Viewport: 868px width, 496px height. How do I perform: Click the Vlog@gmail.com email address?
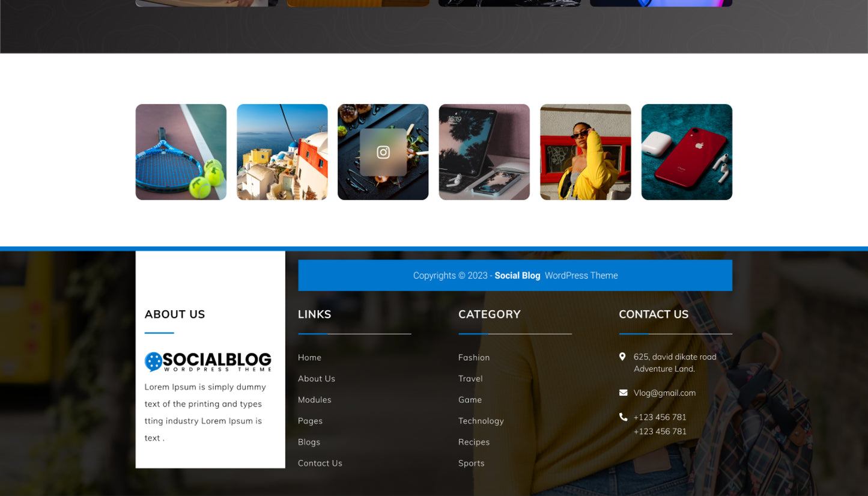[664, 393]
